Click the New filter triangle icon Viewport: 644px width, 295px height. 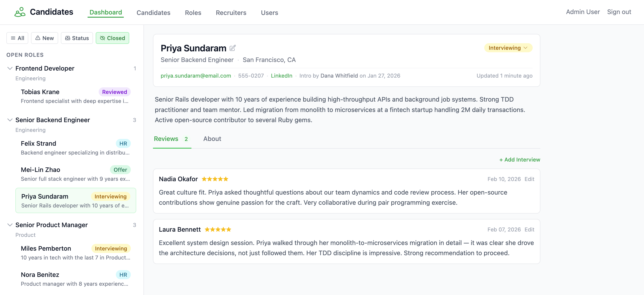tap(38, 38)
